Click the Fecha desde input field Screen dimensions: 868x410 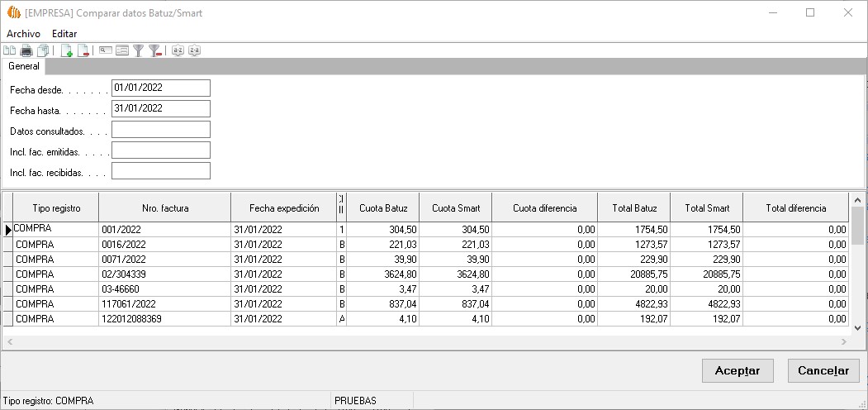click(x=160, y=88)
